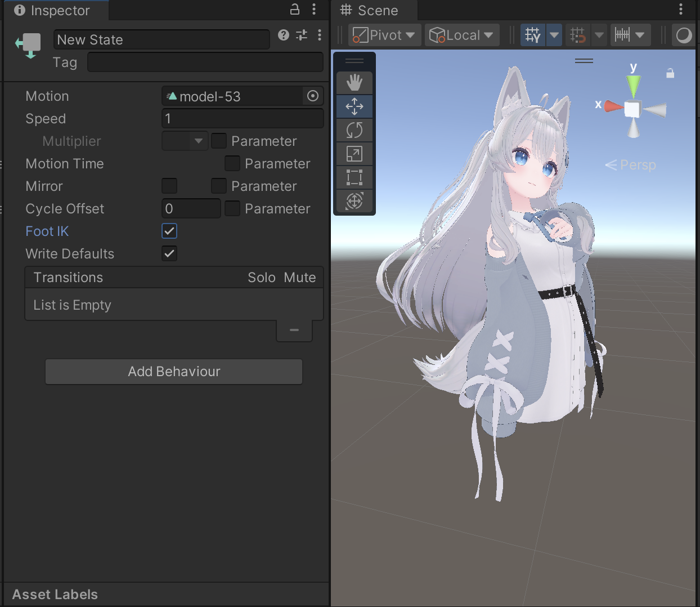Remove transition with the minus button

[294, 331]
